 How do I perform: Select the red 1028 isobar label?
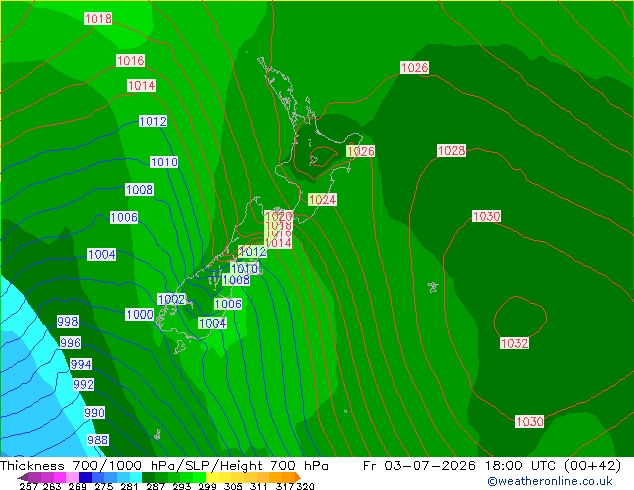point(452,151)
